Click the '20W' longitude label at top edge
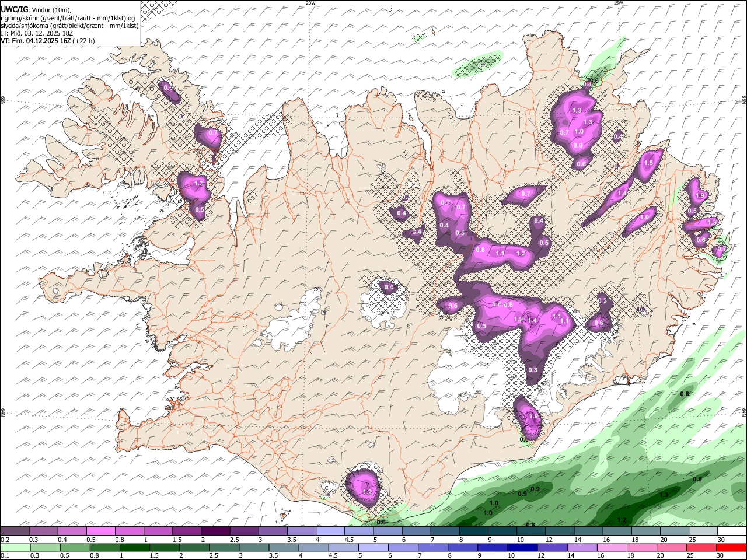 click(310, 3)
